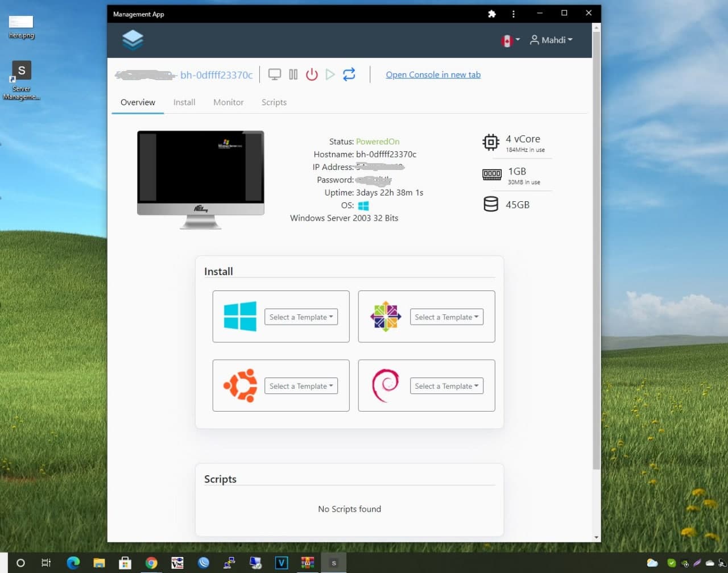This screenshot has width=728, height=573.
Task: Click the stacked layers app logo
Action: (x=133, y=40)
